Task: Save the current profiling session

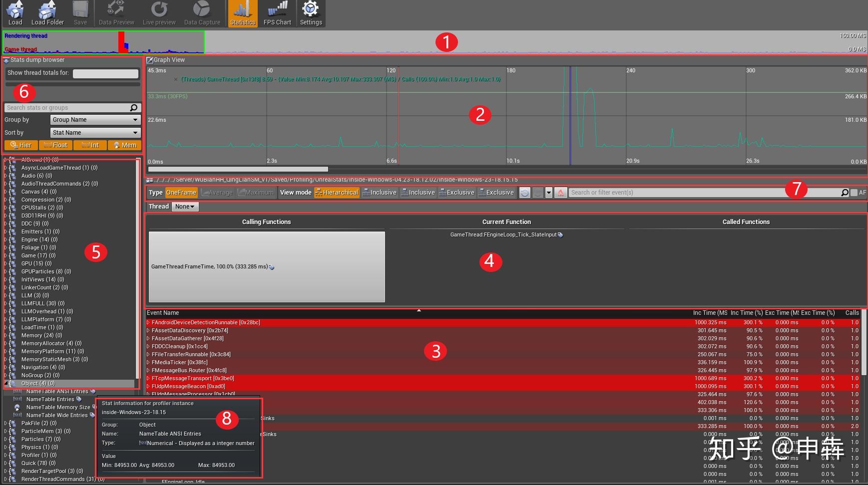Action: pyautogui.click(x=80, y=12)
